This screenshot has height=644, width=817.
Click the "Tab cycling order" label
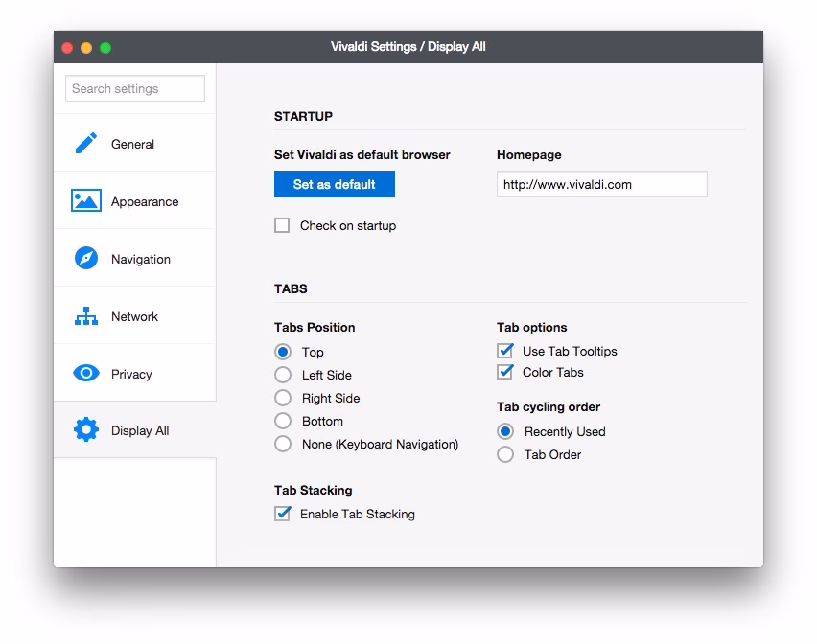tap(549, 406)
